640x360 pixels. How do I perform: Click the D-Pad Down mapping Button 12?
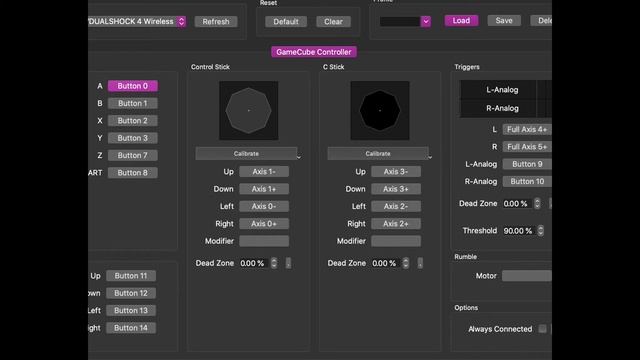[x=131, y=293]
